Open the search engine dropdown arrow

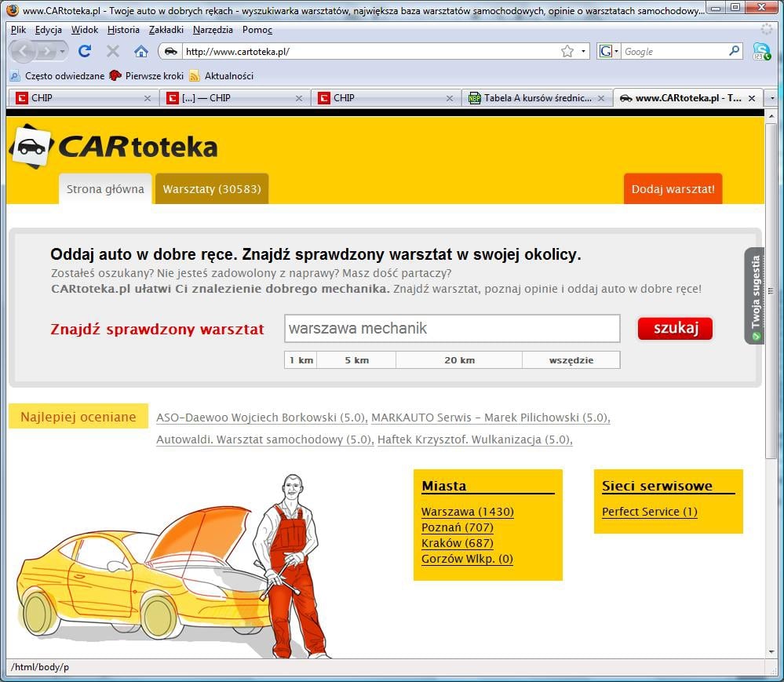pyautogui.click(x=616, y=50)
